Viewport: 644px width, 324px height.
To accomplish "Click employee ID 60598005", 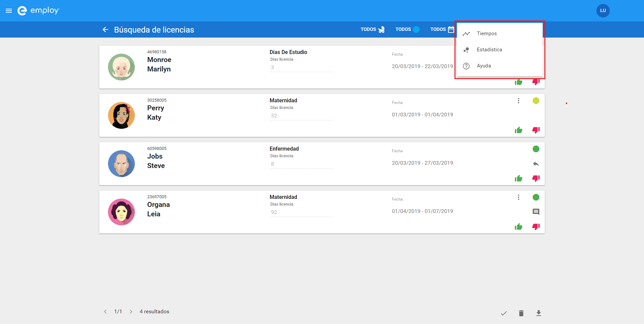I will click(x=157, y=149).
